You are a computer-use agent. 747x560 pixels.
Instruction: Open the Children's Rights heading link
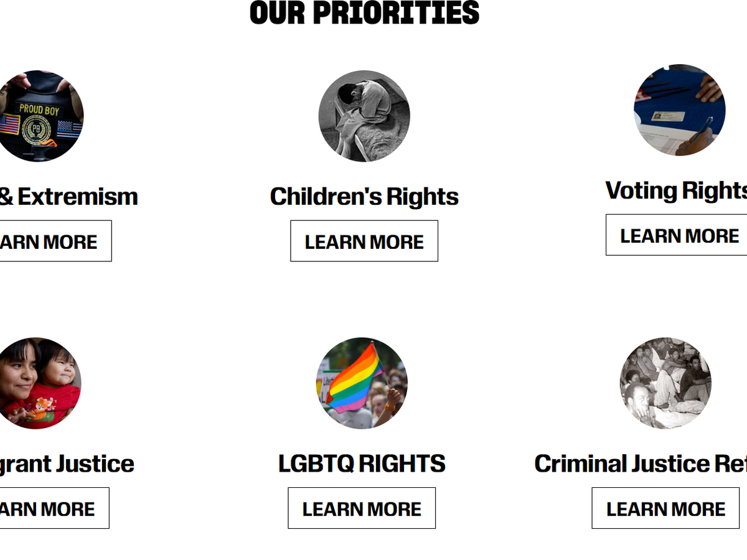(364, 197)
